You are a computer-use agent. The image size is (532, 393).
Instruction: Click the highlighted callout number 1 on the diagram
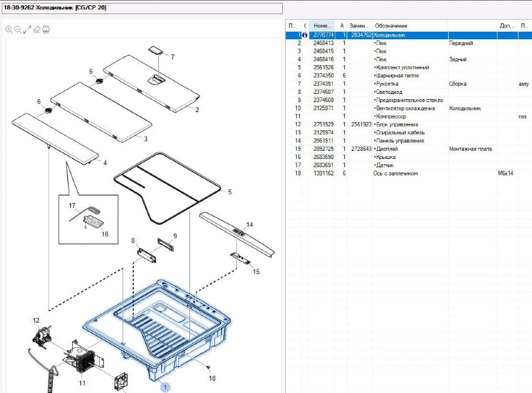(165, 387)
